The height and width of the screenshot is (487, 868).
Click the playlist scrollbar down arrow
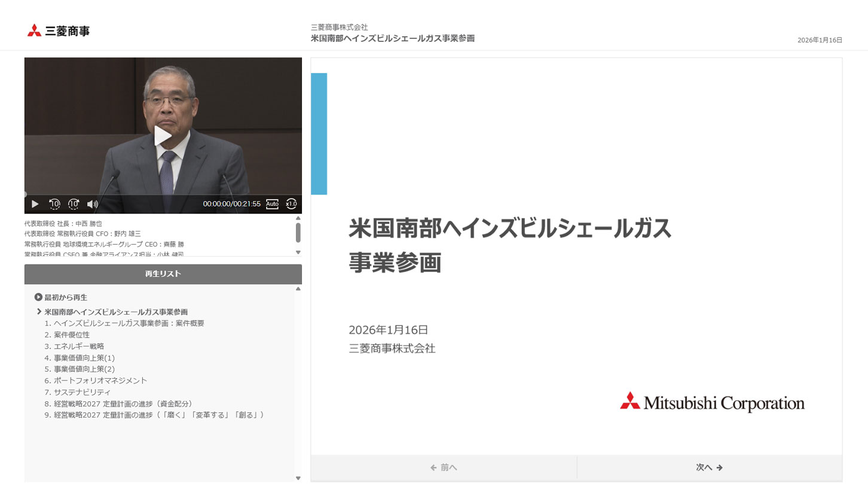(x=298, y=478)
